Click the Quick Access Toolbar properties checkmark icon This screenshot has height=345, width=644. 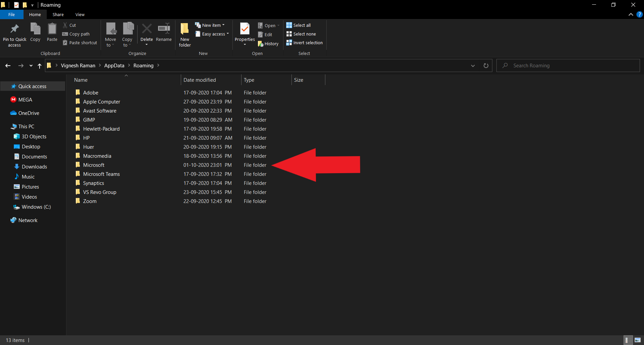(x=16, y=5)
